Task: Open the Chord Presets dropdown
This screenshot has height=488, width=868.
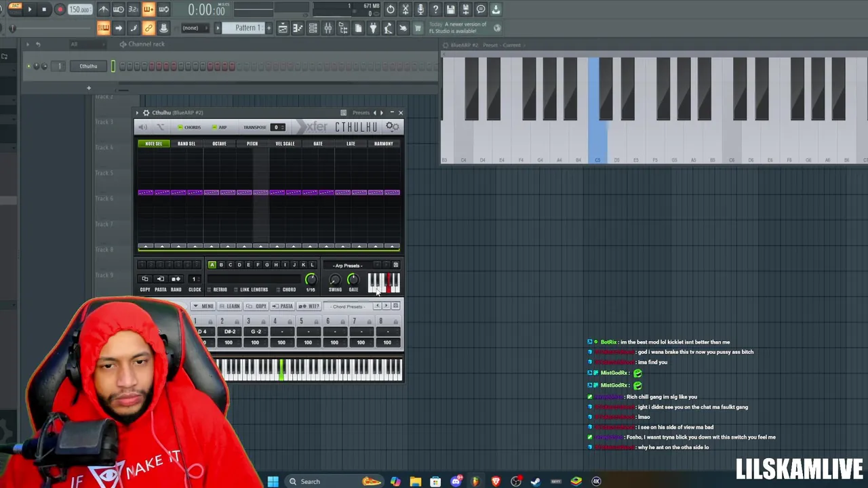Action: (348, 306)
